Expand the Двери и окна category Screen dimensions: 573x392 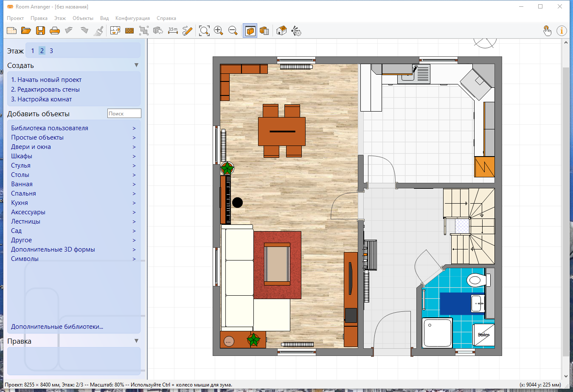point(31,147)
